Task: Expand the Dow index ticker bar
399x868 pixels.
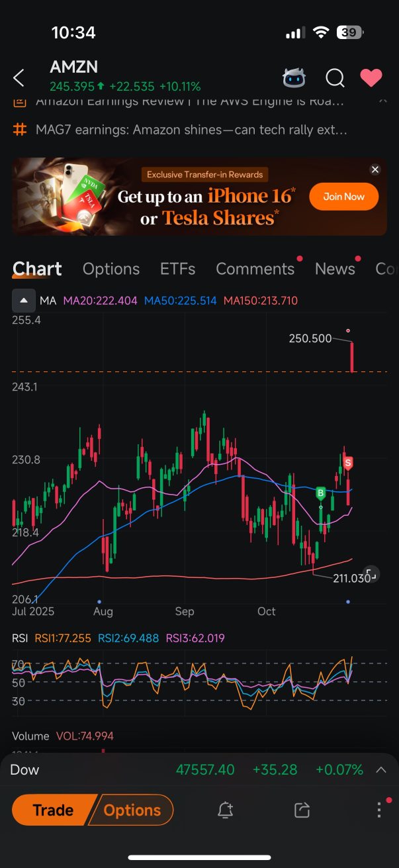Action: (x=381, y=769)
